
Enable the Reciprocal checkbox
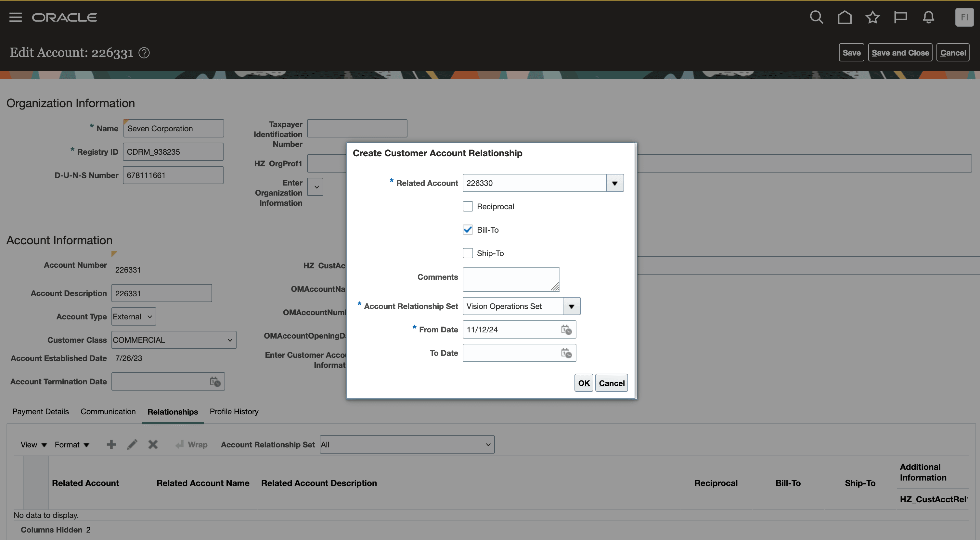(468, 207)
